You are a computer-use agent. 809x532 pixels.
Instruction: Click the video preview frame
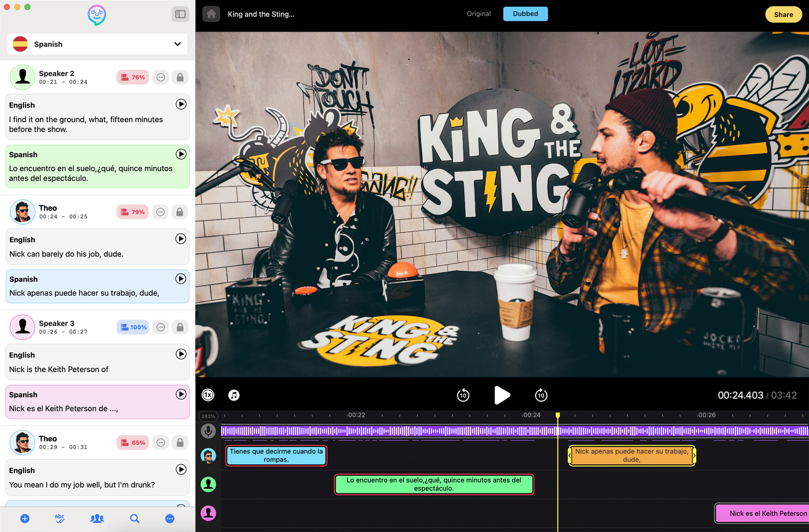pos(502,204)
